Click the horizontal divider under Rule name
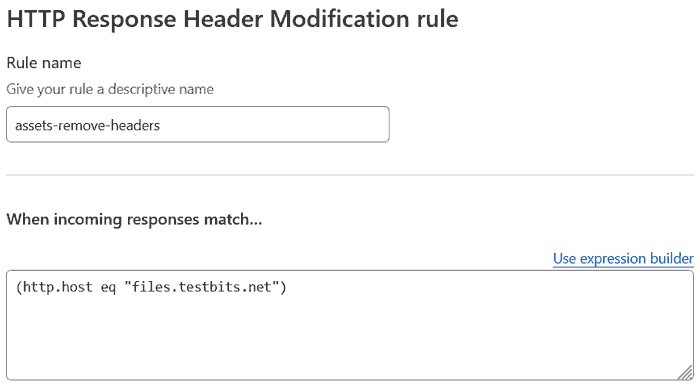 [350, 175]
